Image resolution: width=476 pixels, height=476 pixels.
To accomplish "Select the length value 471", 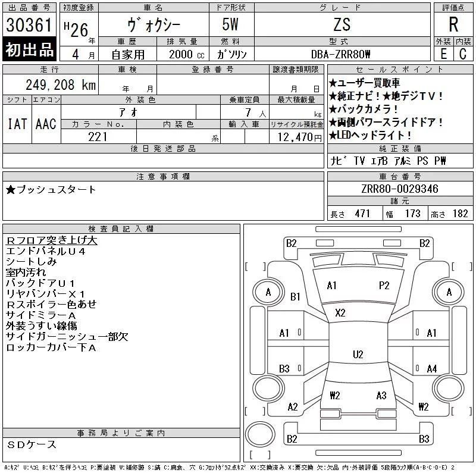I will pos(362,214).
